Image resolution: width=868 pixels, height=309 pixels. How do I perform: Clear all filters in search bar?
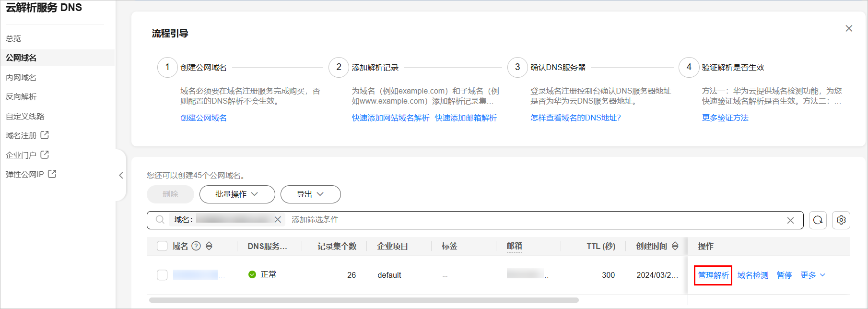click(x=790, y=220)
